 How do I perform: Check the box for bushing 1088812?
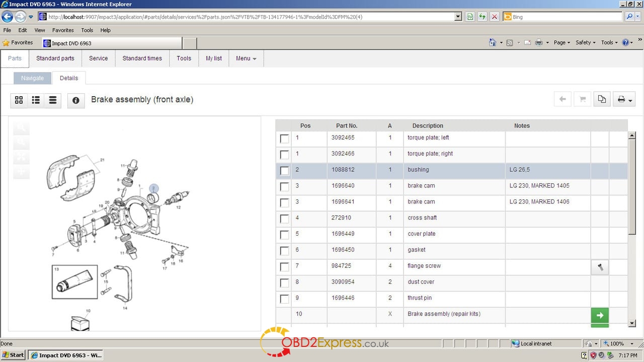[284, 171]
